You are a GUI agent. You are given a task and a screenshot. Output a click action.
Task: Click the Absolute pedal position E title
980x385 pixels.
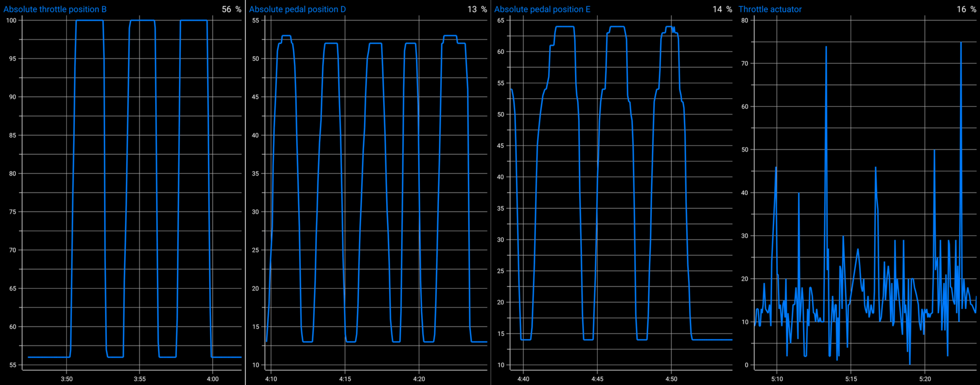click(542, 9)
